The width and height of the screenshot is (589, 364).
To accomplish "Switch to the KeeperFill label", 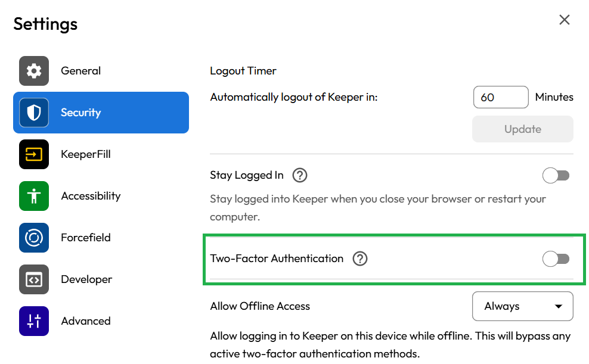I will click(86, 154).
